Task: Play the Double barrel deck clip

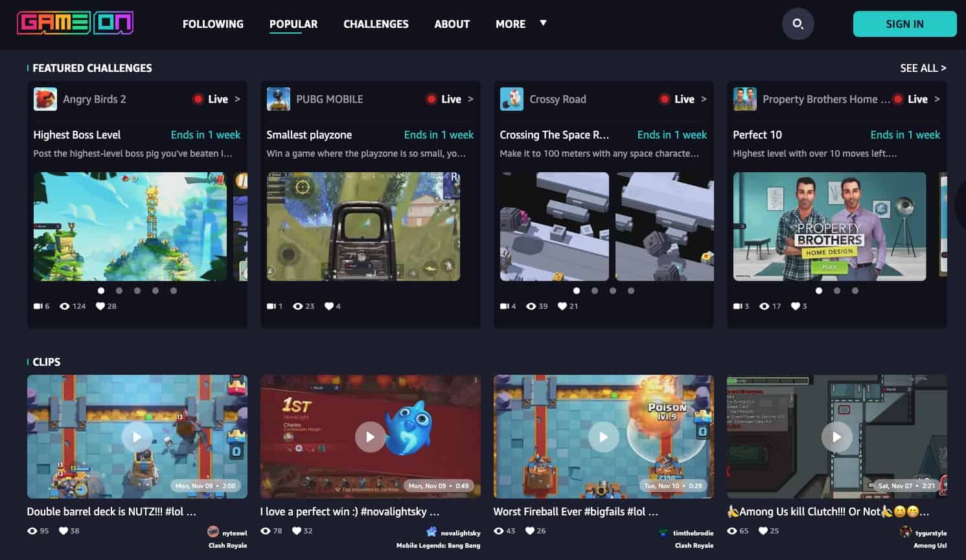Action: coord(137,437)
